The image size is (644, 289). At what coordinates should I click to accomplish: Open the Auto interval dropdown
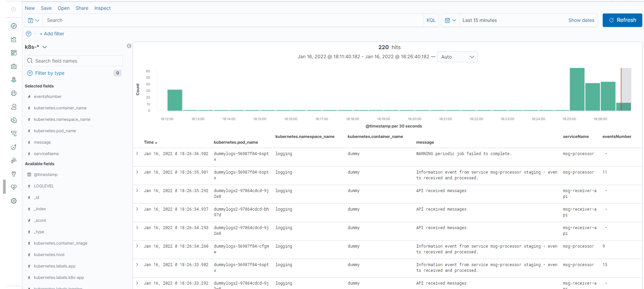click(457, 57)
